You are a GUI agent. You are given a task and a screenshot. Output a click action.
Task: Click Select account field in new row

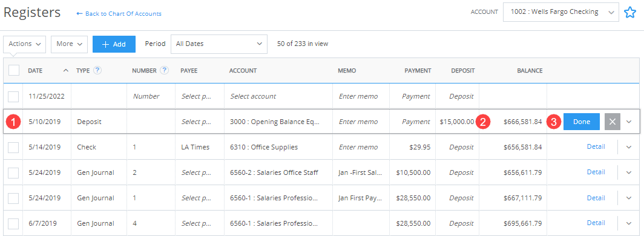tap(279, 96)
